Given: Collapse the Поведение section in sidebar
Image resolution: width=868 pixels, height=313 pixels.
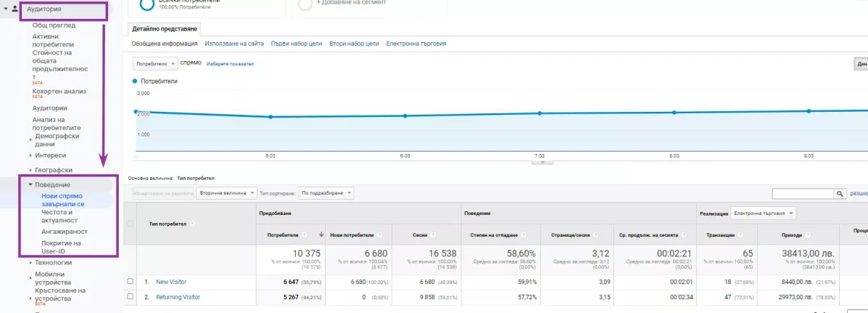Looking at the screenshot, I should pyautogui.click(x=31, y=184).
